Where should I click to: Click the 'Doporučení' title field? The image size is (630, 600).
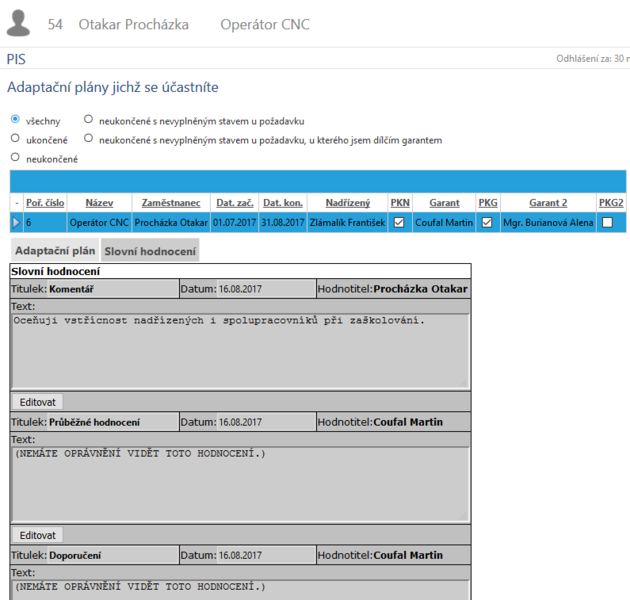click(x=112, y=555)
